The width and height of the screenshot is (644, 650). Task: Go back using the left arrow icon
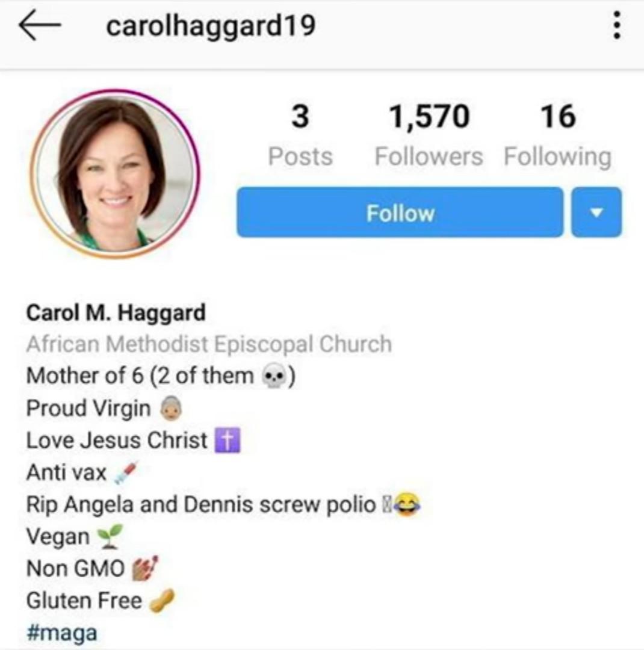coord(40,25)
